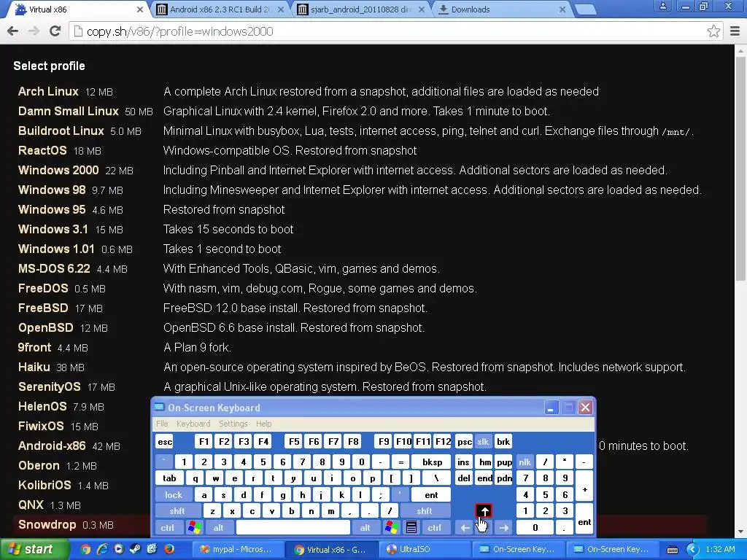The height and width of the screenshot is (560, 747).
Task: Open the Keyboard menu of On-Screen Keyboard
Action: pyautogui.click(x=193, y=424)
